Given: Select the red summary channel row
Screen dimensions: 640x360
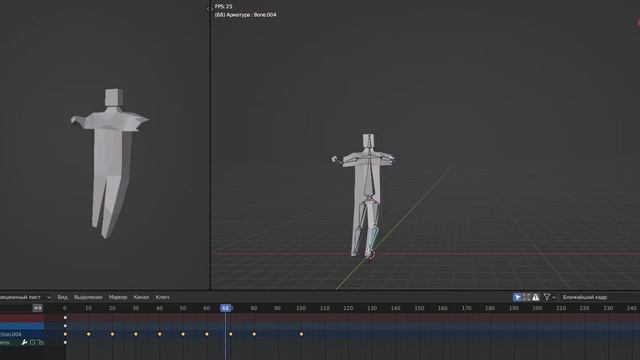Looking at the screenshot, I should tap(22, 318).
